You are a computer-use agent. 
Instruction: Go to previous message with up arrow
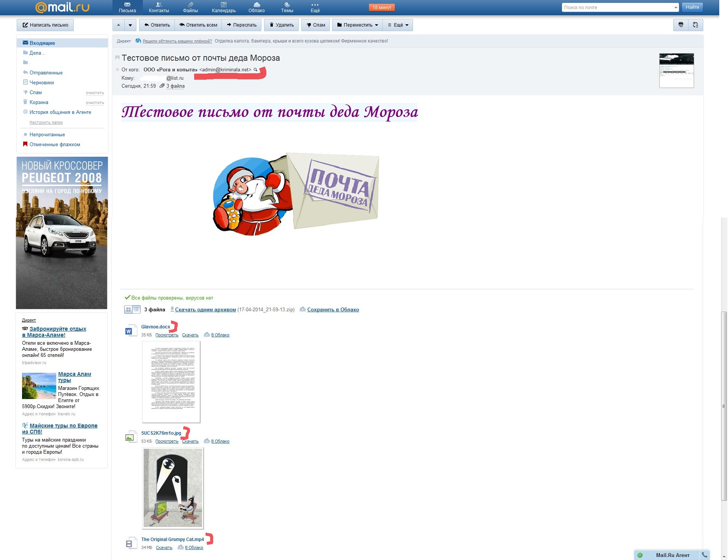[119, 25]
